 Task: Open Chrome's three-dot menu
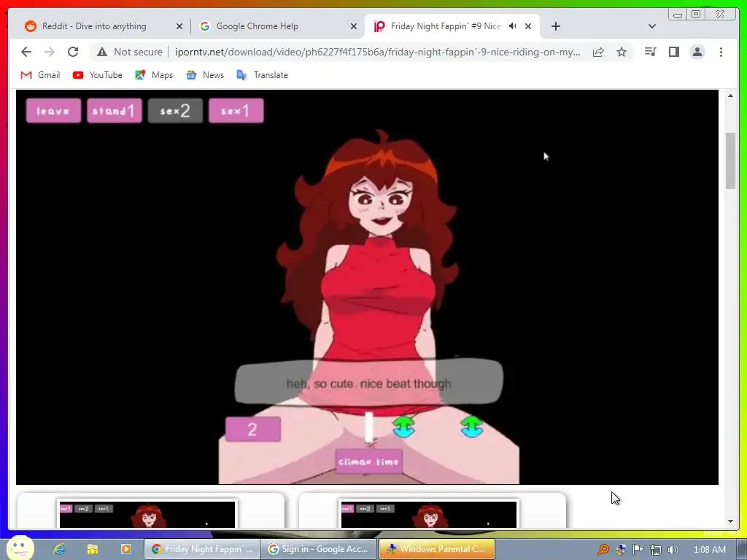coord(721,52)
